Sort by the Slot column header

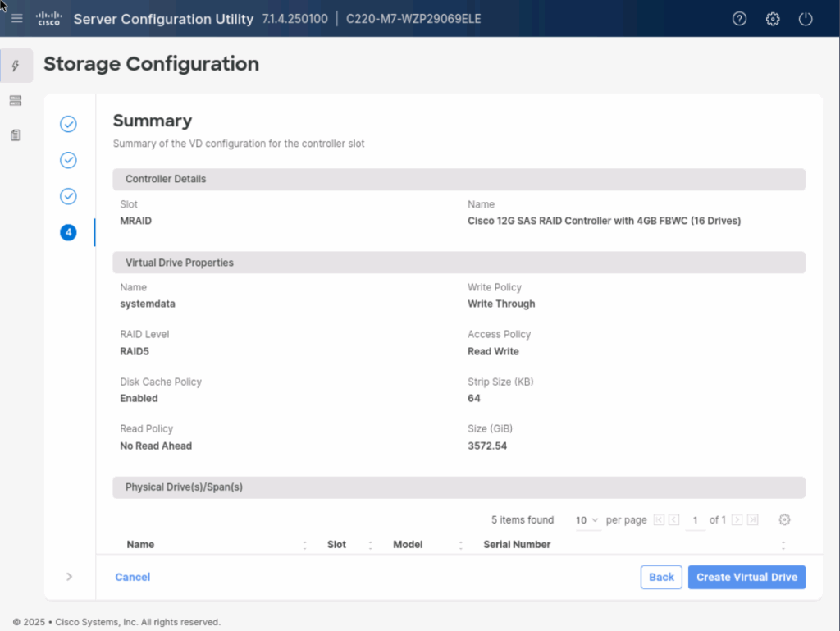click(336, 544)
